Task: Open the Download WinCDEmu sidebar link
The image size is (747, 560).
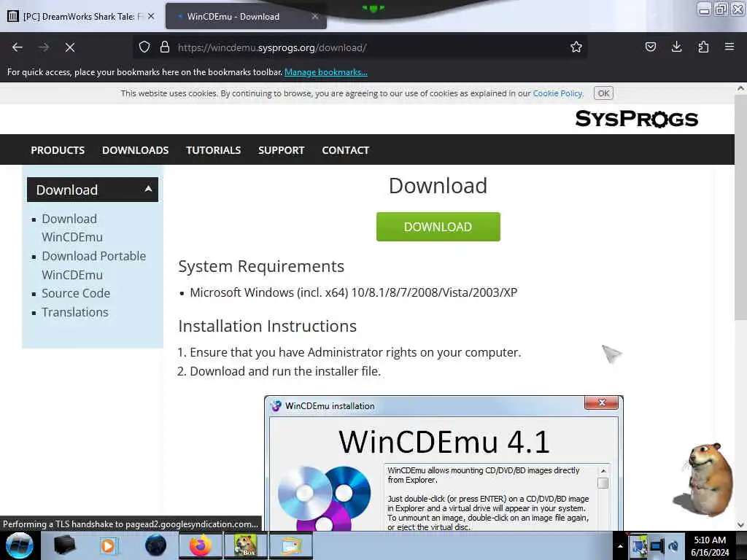Action: [x=72, y=228]
